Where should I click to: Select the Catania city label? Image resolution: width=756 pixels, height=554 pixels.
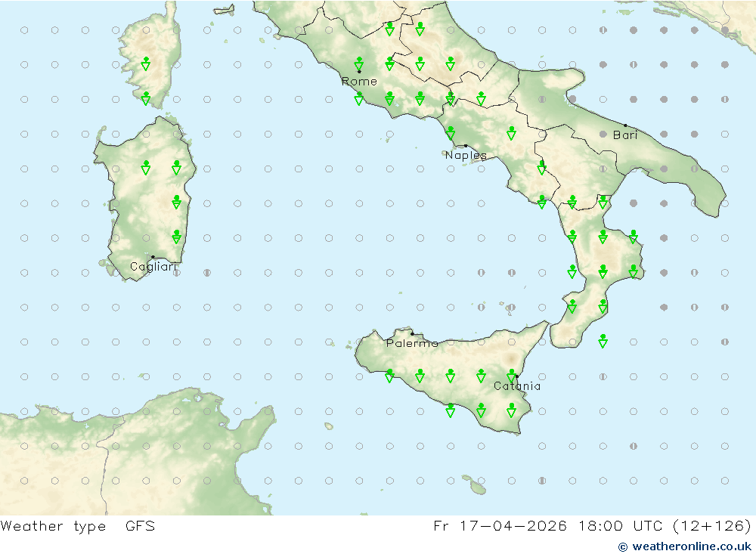tap(517, 386)
